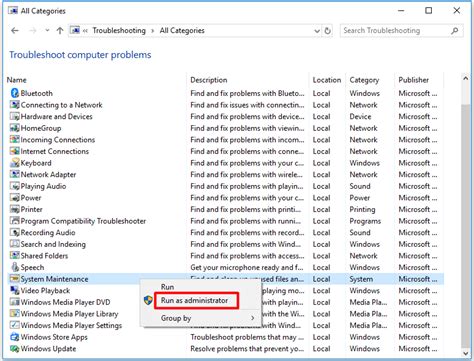Open the address bar history dropdown

317,31
